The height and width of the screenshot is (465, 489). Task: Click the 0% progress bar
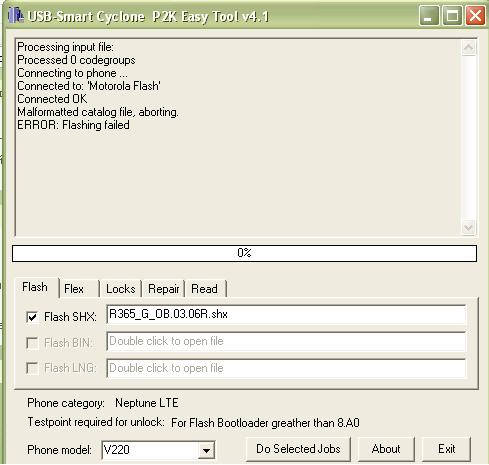[244, 253]
